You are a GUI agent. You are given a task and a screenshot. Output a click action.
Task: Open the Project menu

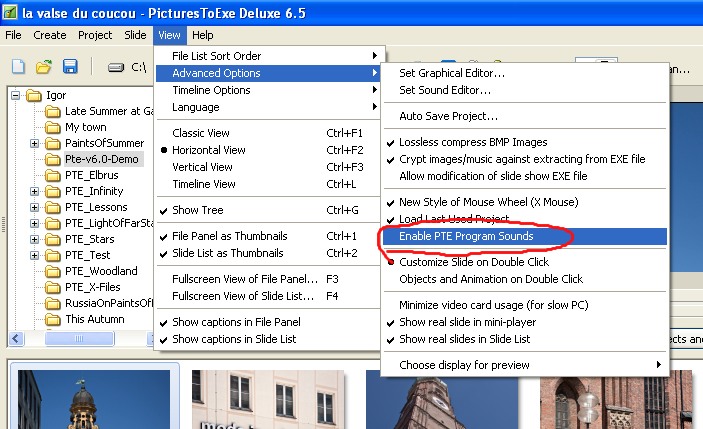tap(95, 35)
